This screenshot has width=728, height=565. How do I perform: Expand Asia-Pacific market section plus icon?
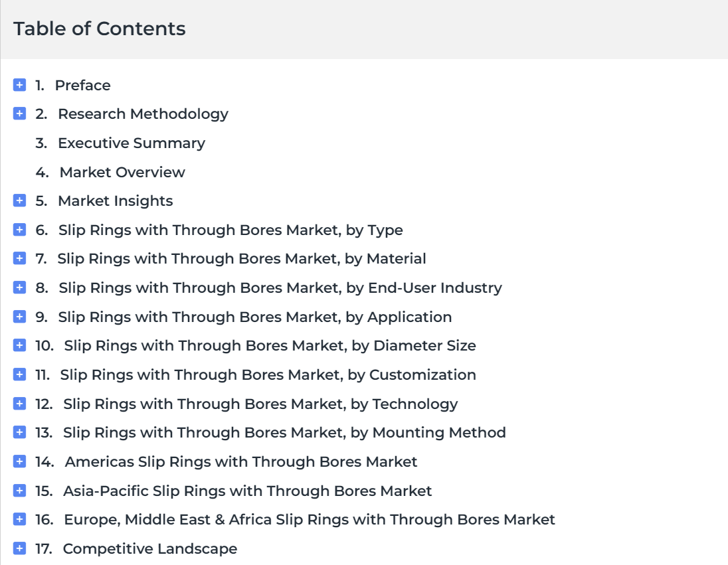(19, 491)
